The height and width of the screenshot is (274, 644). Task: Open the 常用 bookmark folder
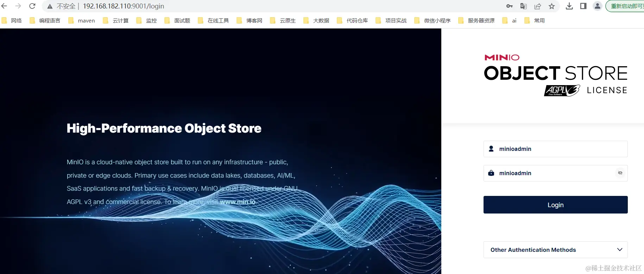click(x=535, y=20)
